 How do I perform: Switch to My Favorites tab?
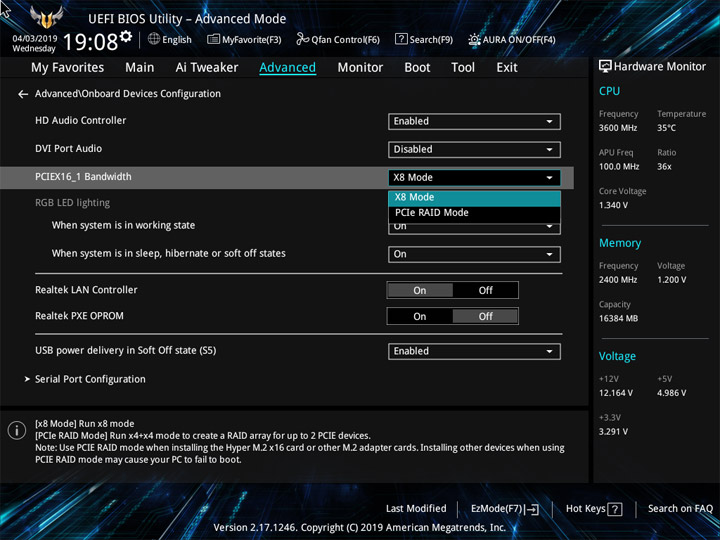click(x=68, y=68)
